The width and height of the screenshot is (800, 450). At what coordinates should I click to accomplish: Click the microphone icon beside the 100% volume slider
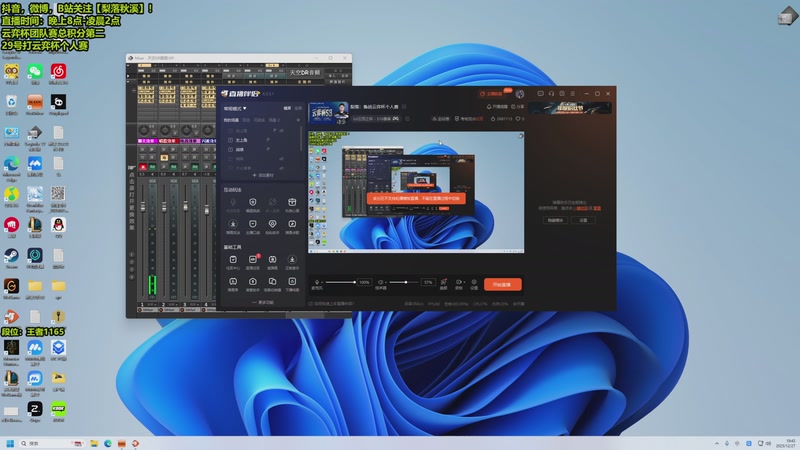[317, 282]
